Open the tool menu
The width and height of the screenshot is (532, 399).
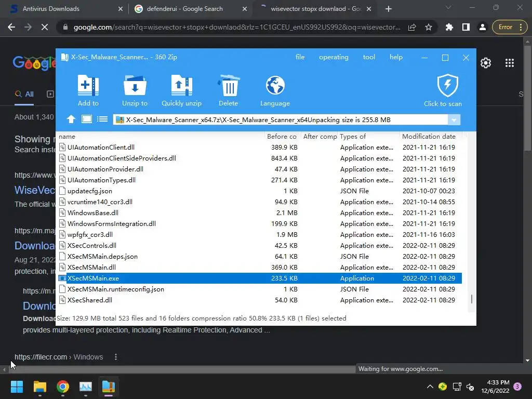click(x=369, y=57)
